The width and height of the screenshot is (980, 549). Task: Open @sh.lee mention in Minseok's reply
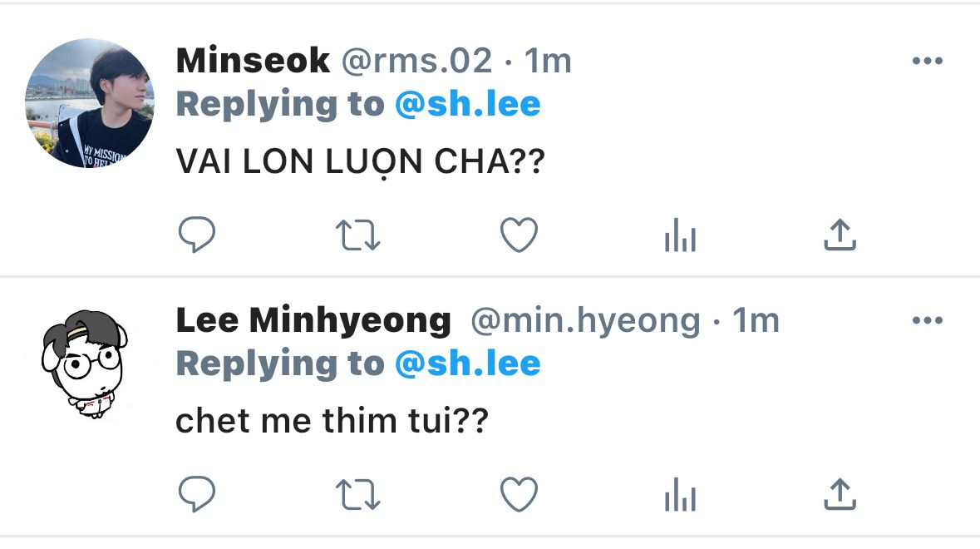(x=467, y=104)
